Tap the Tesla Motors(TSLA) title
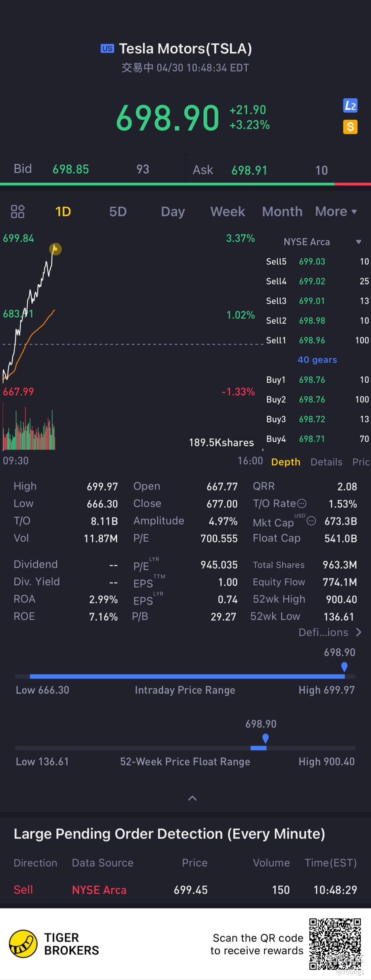Screen dimensions: 371x980 point(185,49)
